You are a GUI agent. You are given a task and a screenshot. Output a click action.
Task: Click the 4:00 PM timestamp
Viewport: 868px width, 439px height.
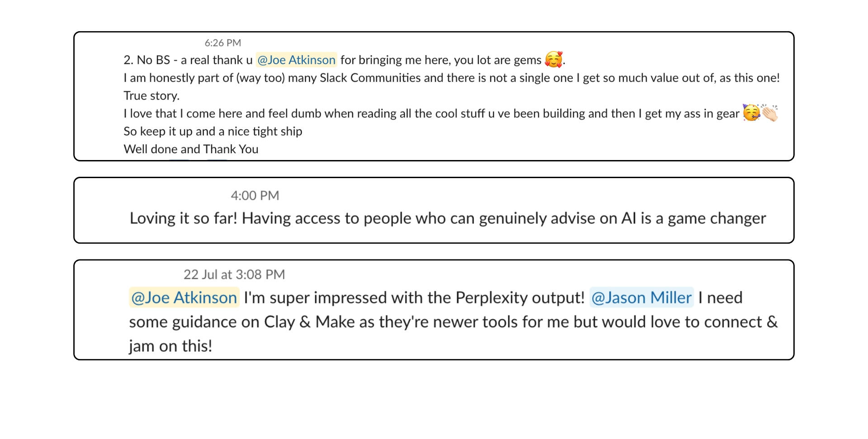255,195
